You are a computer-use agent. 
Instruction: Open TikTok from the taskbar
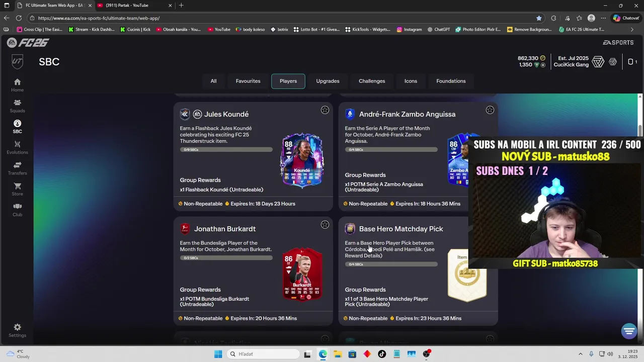click(382, 354)
